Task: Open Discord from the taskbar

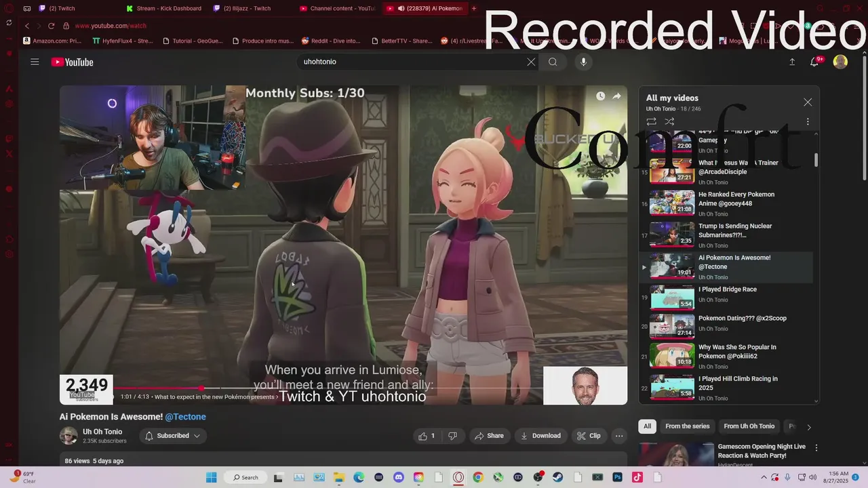Action: (398, 477)
